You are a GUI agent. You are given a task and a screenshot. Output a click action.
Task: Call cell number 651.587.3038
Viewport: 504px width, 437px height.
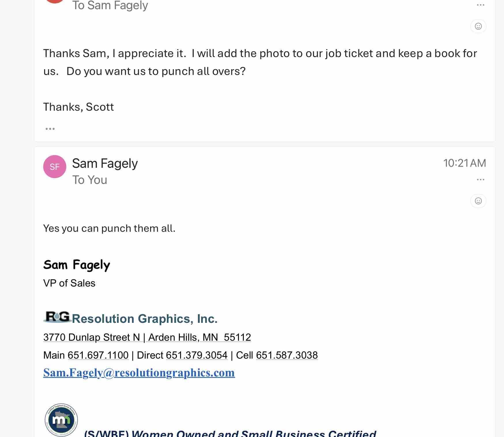click(287, 355)
